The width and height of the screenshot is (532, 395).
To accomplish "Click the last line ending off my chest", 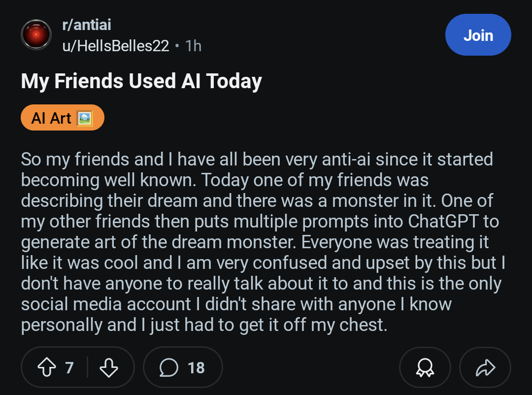I will pos(204,325).
